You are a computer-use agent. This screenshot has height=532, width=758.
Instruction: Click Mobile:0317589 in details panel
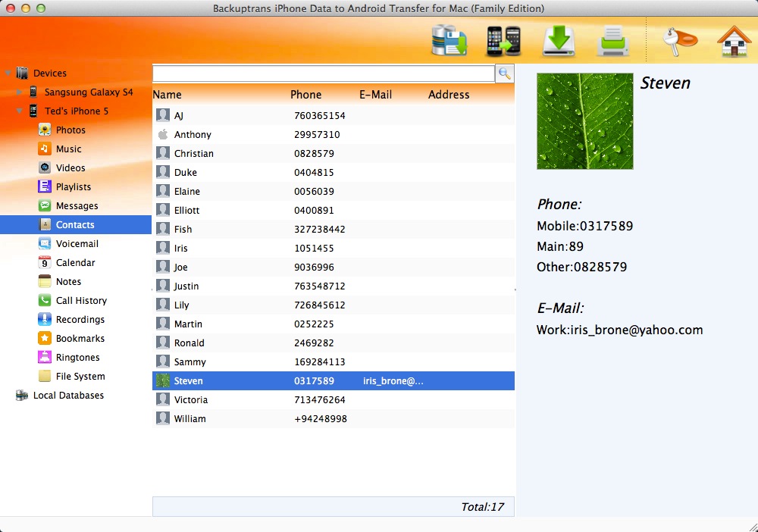[x=585, y=226]
